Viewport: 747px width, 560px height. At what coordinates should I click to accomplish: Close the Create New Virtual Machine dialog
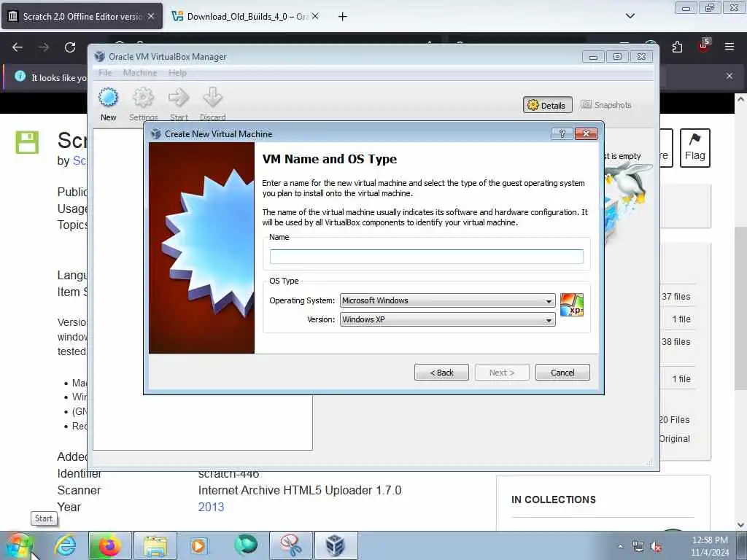(x=586, y=134)
